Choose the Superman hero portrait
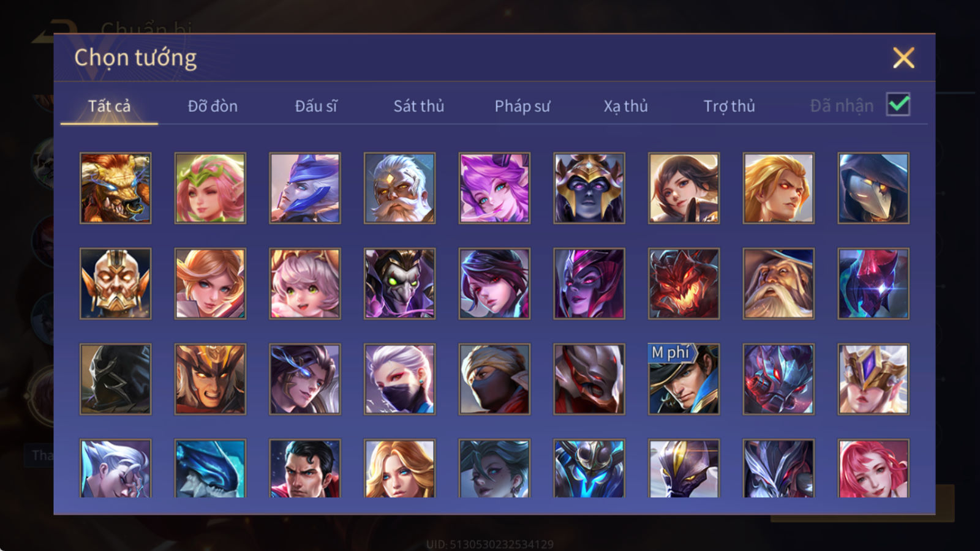980x551 pixels. (x=304, y=468)
